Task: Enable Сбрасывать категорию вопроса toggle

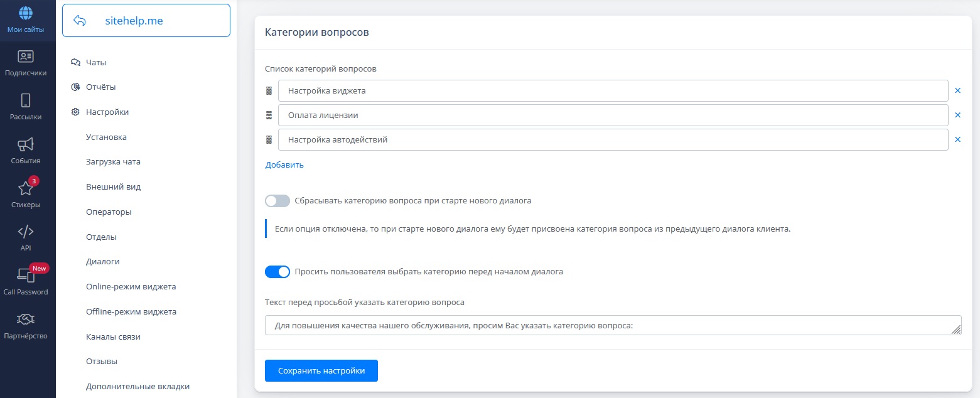Action: pos(277,201)
